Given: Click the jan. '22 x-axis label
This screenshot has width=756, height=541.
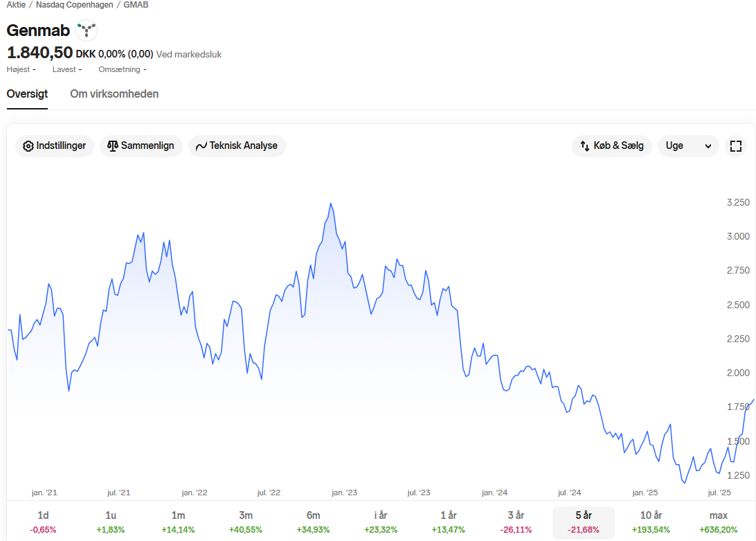Looking at the screenshot, I should 195,493.
